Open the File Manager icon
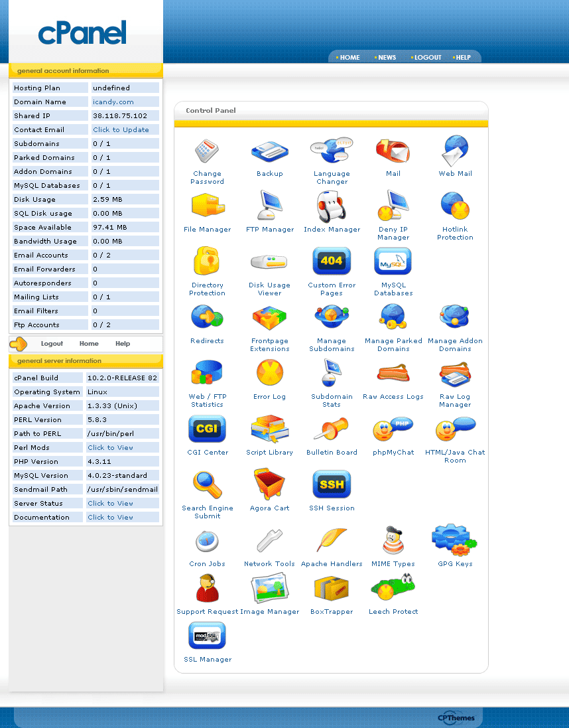Viewport: 569px width, 728px height. click(208, 206)
